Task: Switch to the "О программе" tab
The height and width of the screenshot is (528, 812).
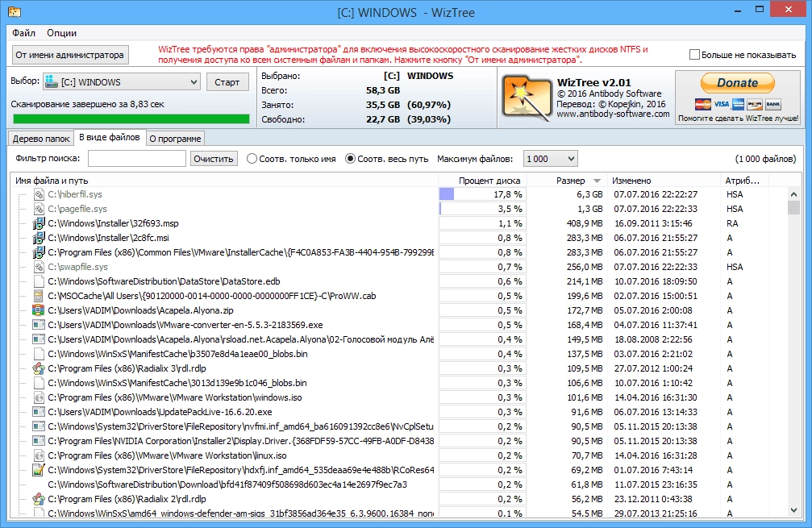Action: pos(175,138)
